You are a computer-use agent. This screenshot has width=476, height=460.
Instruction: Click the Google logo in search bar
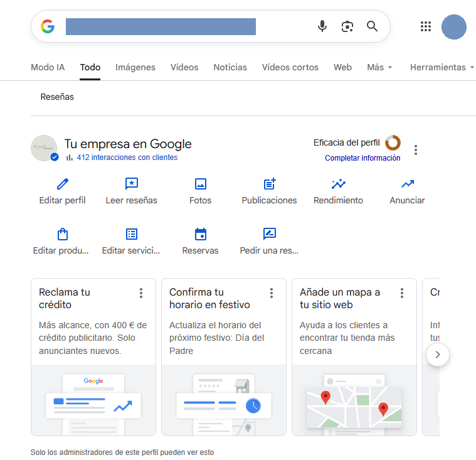pos(48,26)
